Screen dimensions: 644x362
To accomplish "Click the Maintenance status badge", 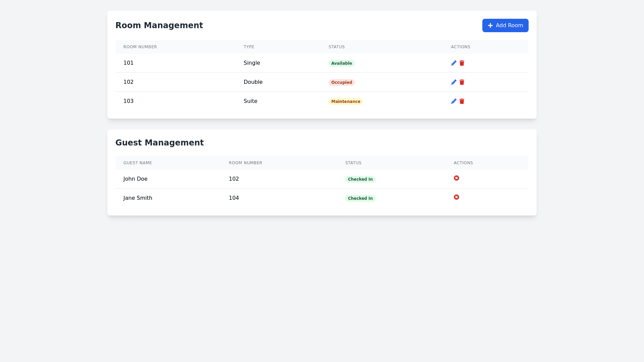I will click(x=345, y=102).
